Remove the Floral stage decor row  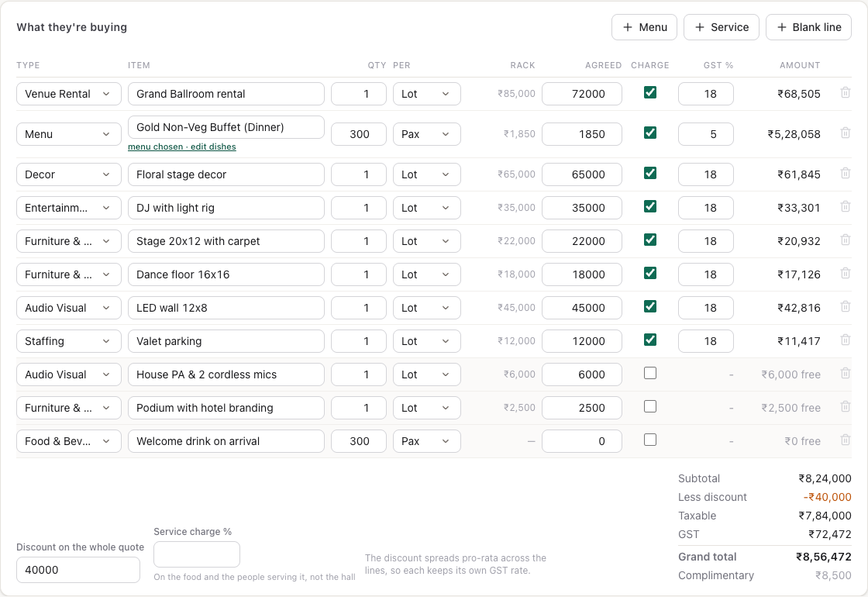coord(845,174)
